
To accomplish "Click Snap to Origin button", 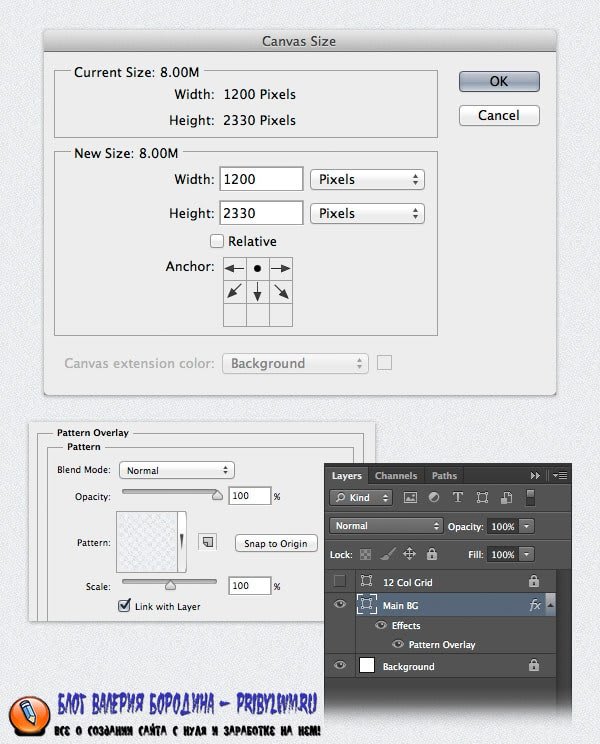I will pos(276,543).
